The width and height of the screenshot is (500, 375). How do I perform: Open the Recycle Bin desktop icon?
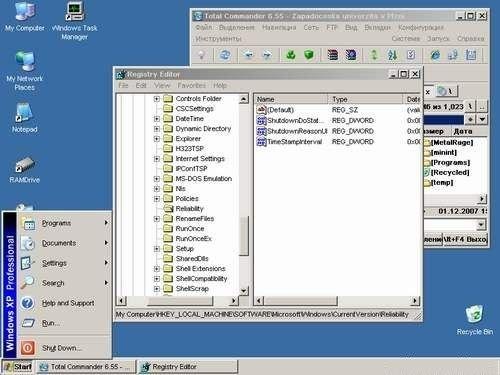point(475,319)
